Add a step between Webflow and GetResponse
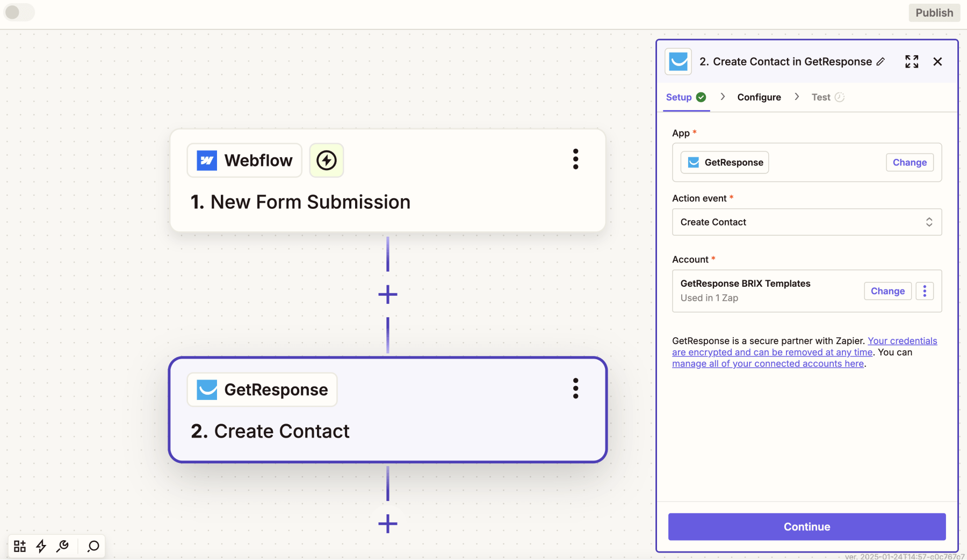 388,294
